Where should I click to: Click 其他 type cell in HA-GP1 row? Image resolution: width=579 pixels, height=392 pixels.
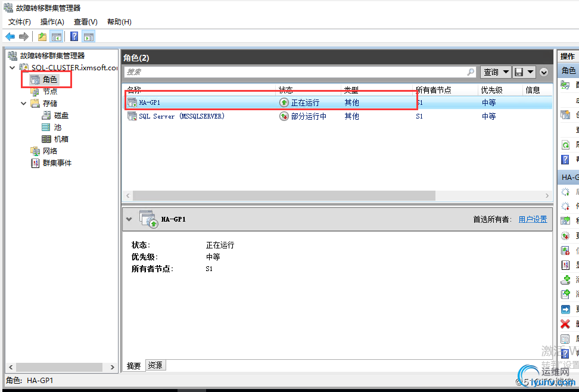pyautogui.click(x=351, y=102)
